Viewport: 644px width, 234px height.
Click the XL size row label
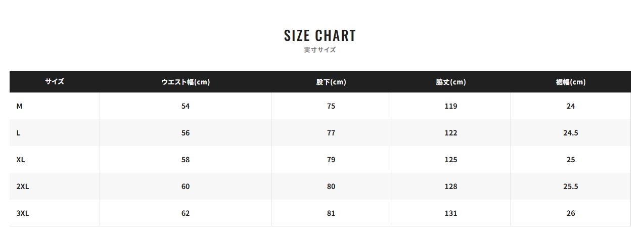pos(21,160)
